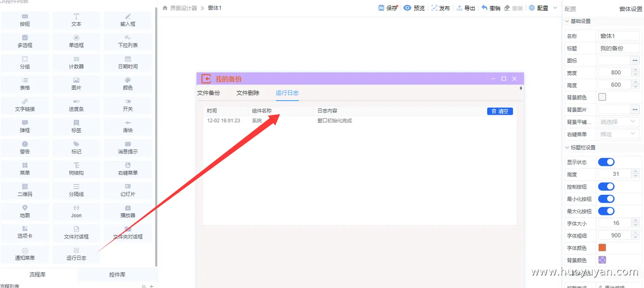Click the 发布 publish button

(x=441, y=8)
